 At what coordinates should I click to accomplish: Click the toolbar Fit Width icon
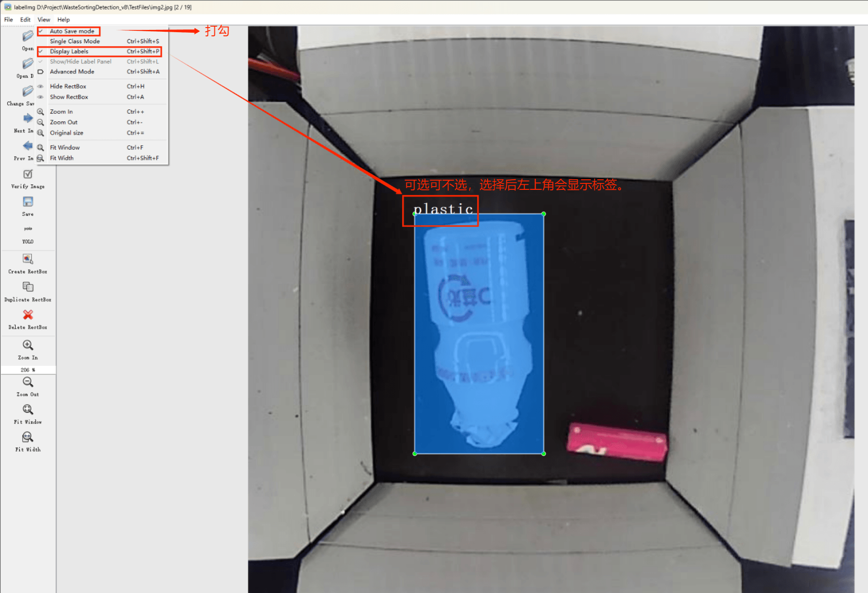pyautogui.click(x=28, y=437)
